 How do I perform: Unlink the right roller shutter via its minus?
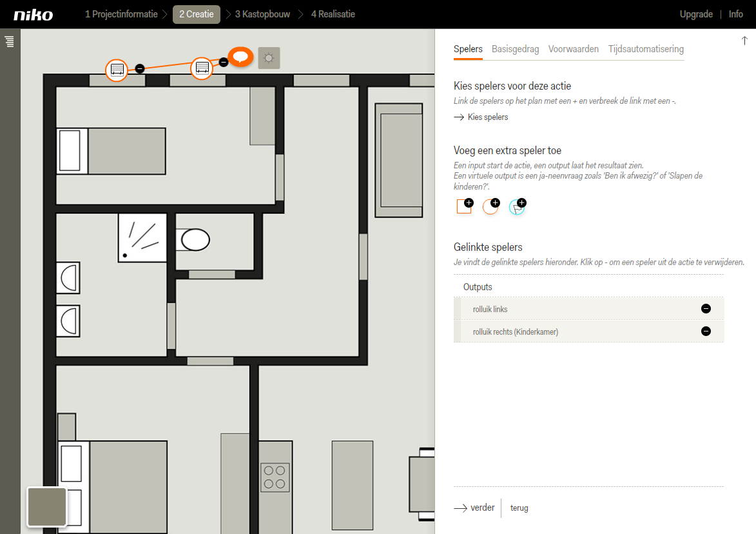(223, 62)
